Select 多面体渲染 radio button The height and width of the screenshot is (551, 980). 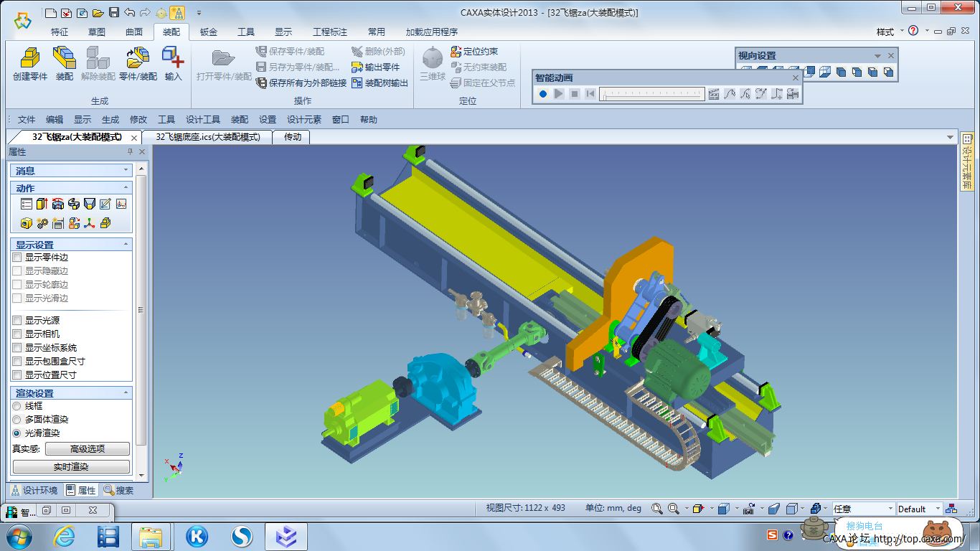(17, 420)
